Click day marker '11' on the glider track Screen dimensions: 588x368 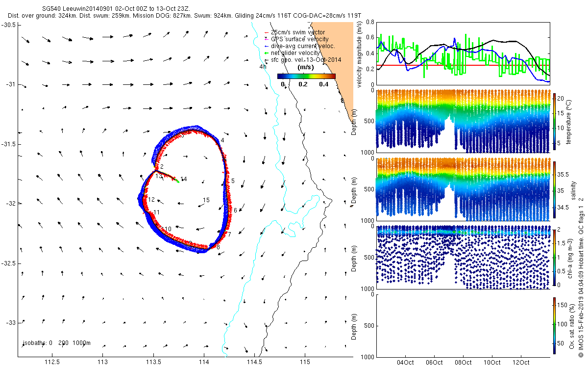click(x=157, y=212)
